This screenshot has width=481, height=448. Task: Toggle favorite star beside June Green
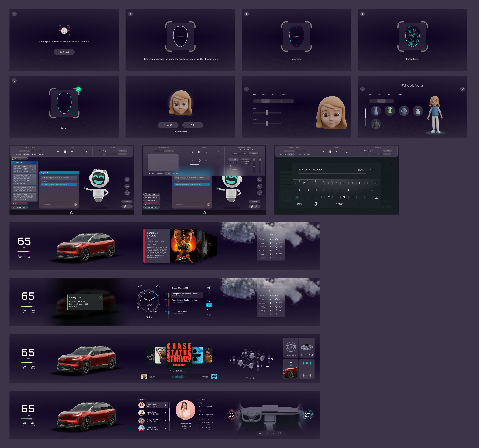click(x=165, y=413)
